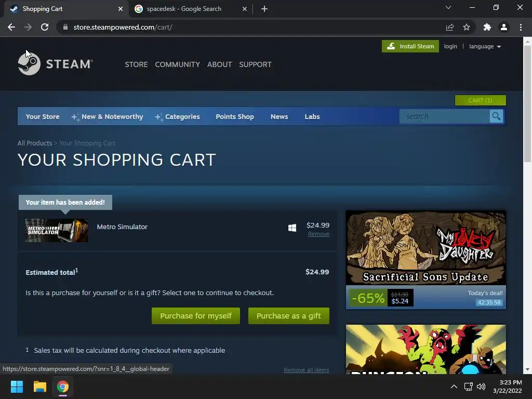Open Chrome extensions puzzle icon
532x399 pixels.
click(487, 27)
